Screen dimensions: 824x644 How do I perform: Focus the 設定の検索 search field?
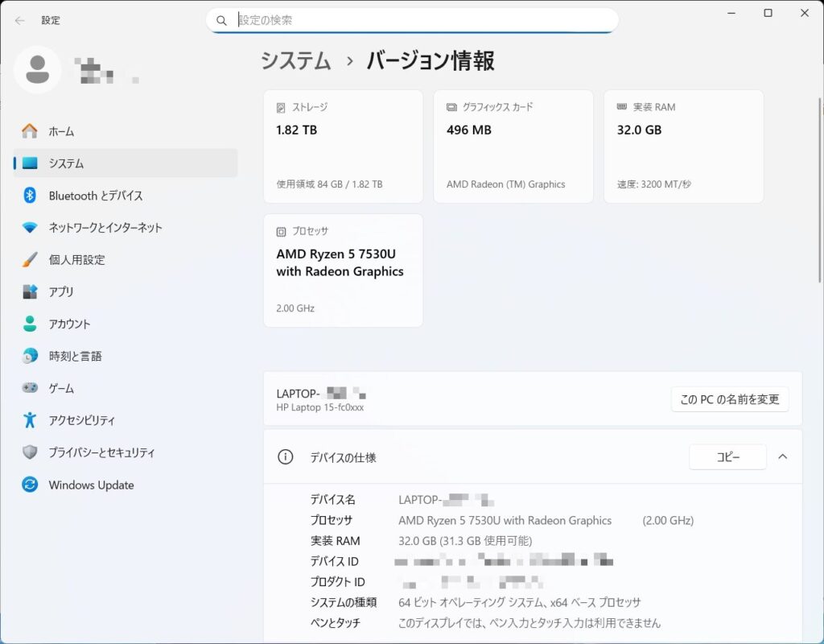[x=418, y=20]
